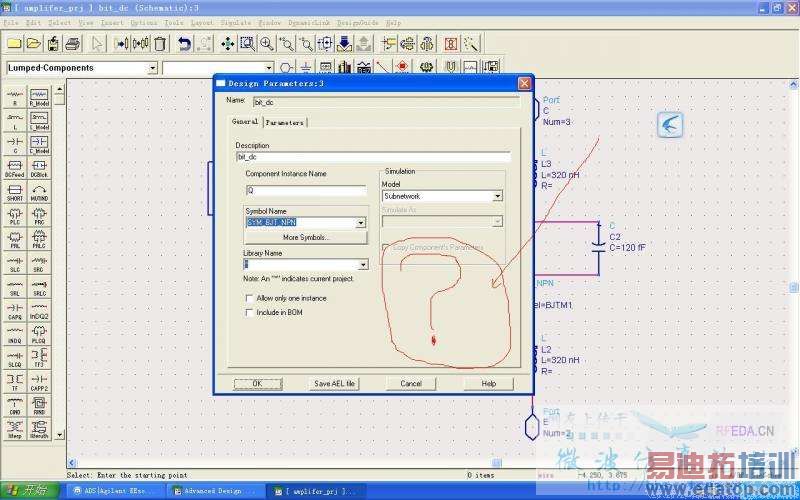Click the Open folder toolbar icon

[34, 44]
